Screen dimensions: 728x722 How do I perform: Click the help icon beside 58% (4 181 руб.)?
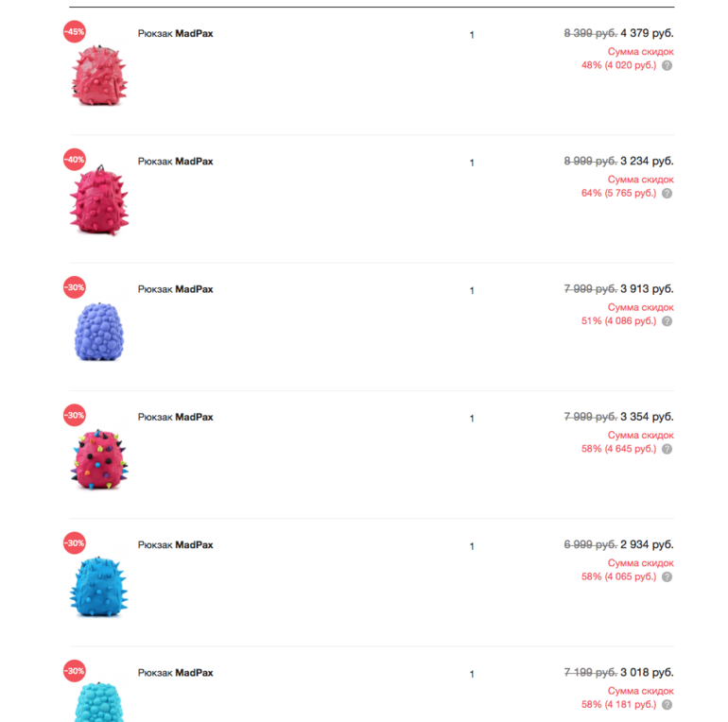click(x=667, y=704)
